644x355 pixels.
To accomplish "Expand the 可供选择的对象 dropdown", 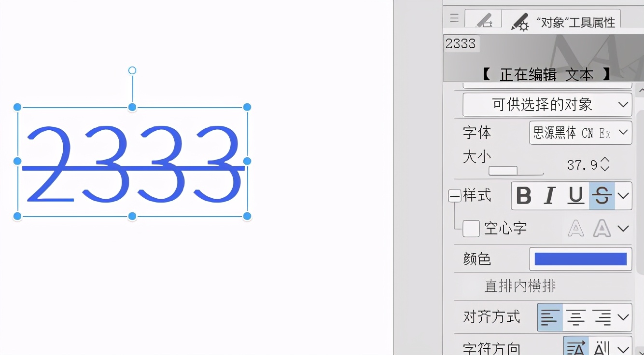I will click(x=547, y=105).
